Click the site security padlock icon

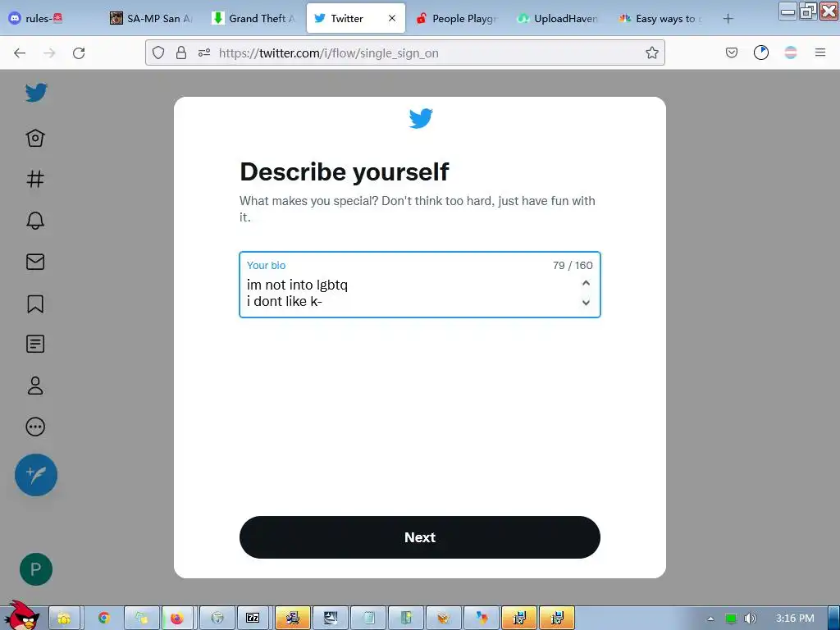pyautogui.click(x=181, y=52)
